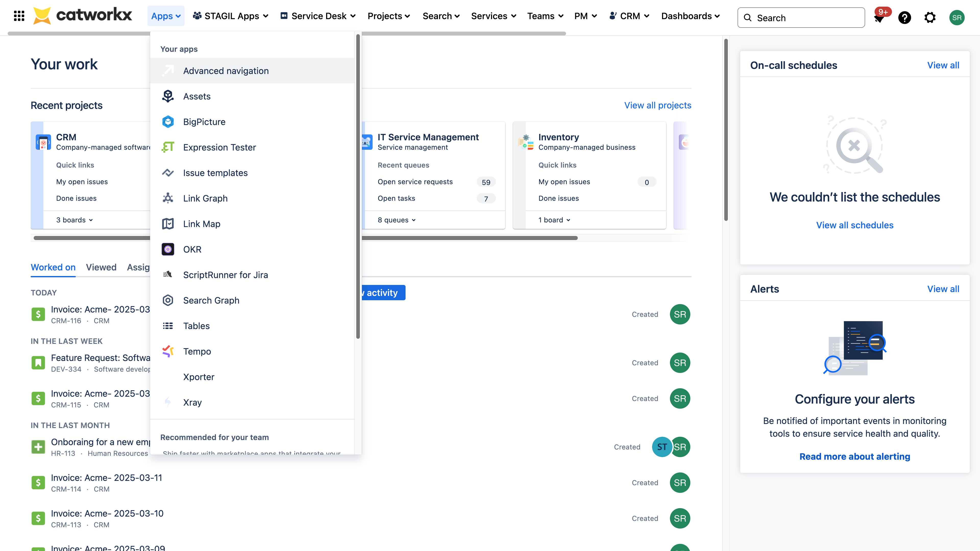Expand the Dashboards dropdown

[691, 16]
